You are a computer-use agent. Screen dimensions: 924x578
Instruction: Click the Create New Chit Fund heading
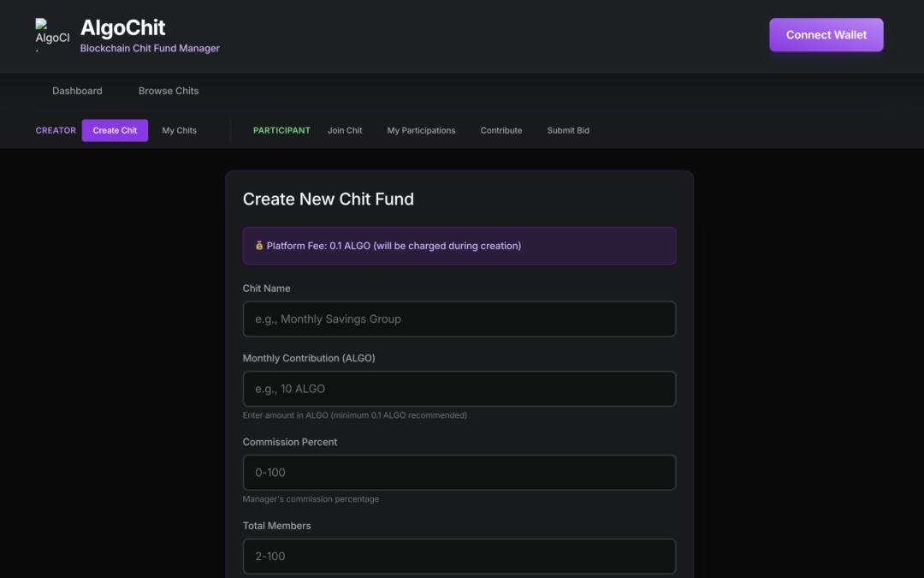328,199
